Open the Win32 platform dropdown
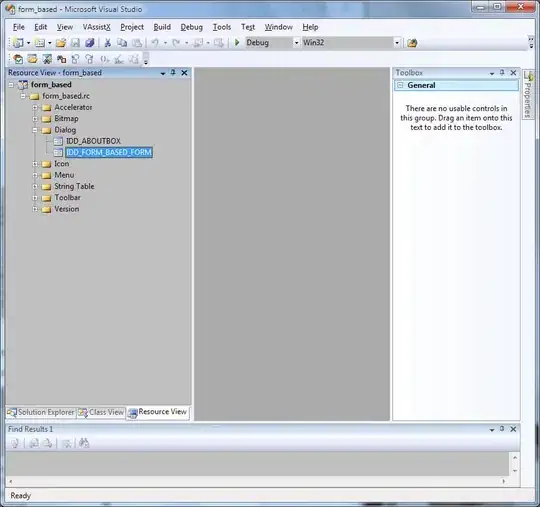The image size is (540, 507). point(397,43)
